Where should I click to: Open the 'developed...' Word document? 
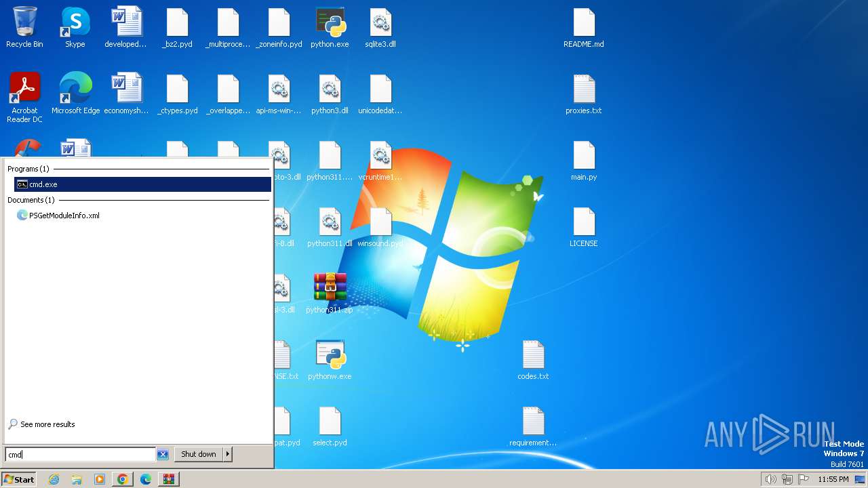126,28
